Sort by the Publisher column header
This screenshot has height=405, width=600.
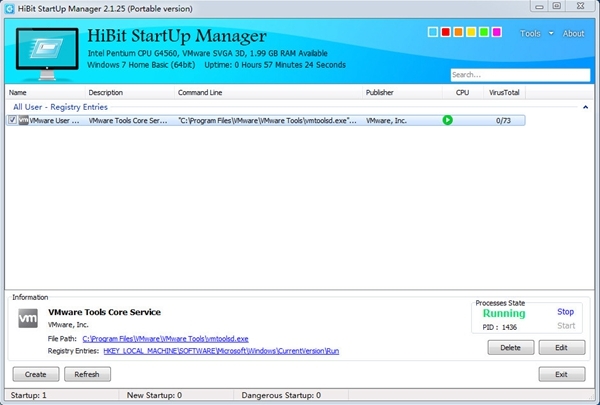pos(402,93)
